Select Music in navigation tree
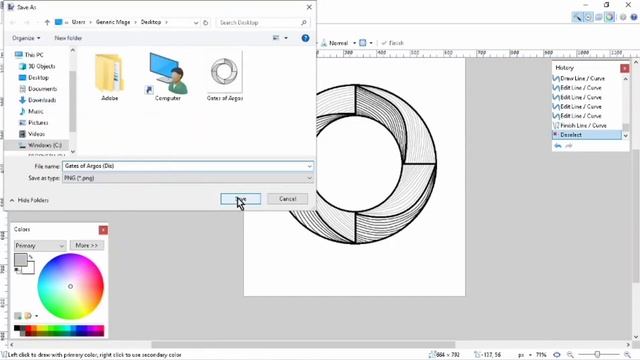Screen dimensions: 640x360 click(x=31, y=111)
